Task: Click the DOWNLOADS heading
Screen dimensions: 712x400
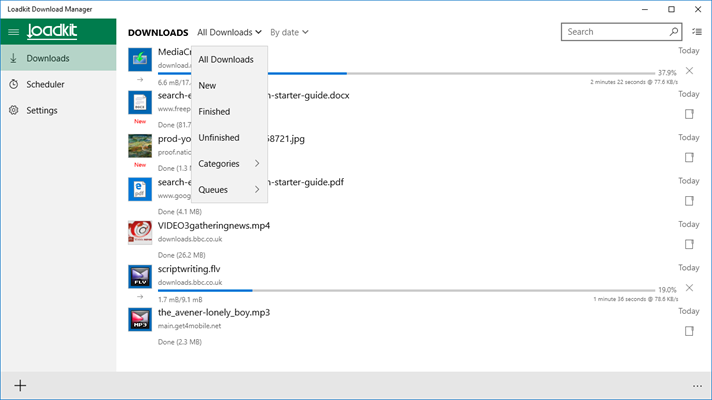Action: (x=158, y=33)
